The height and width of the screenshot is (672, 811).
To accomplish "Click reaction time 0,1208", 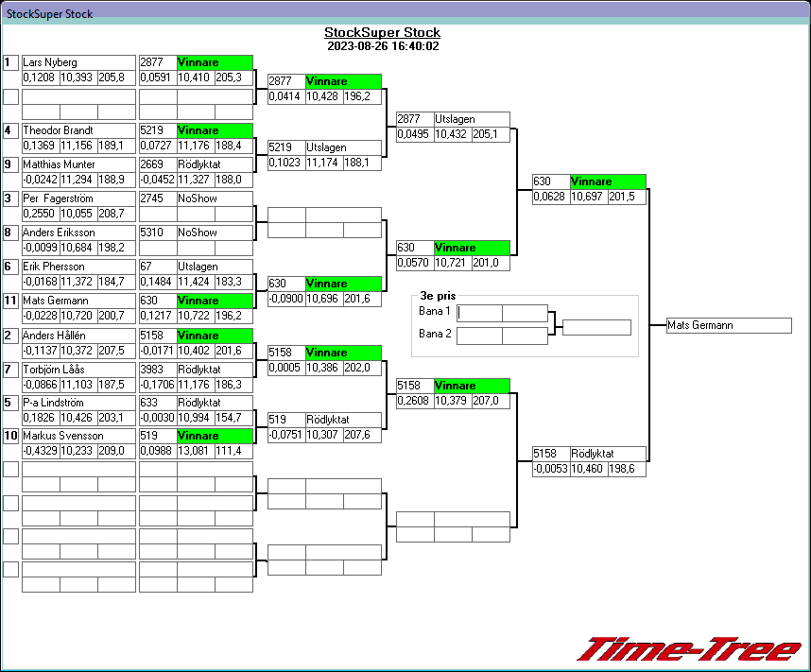I will pyautogui.click(x=41, y=78).
